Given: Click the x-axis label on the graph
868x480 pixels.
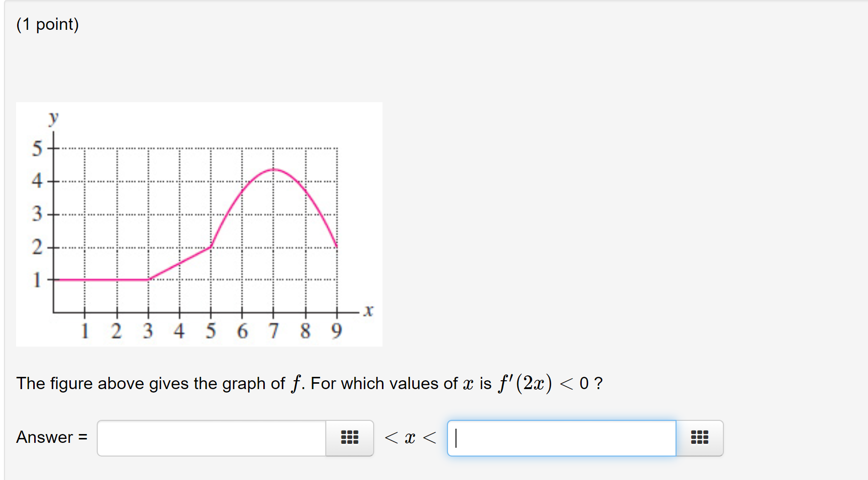Looking at the screenshot, I should pos(368,310).
